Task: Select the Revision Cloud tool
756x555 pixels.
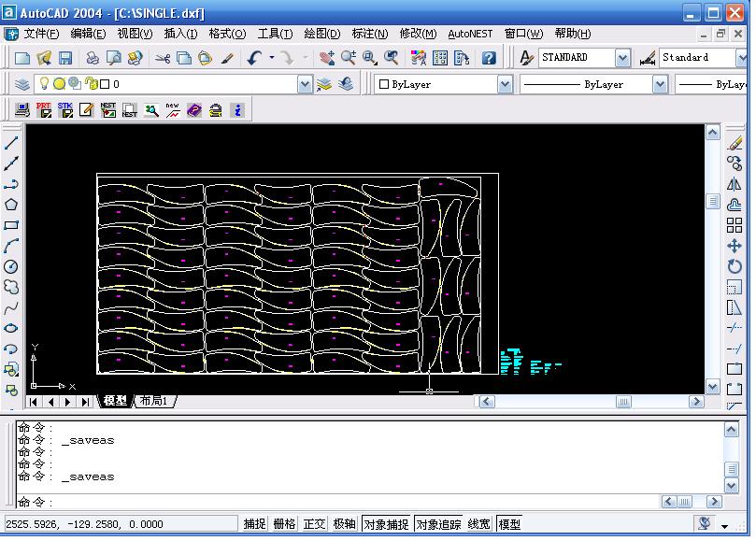Action: [11, 288]
